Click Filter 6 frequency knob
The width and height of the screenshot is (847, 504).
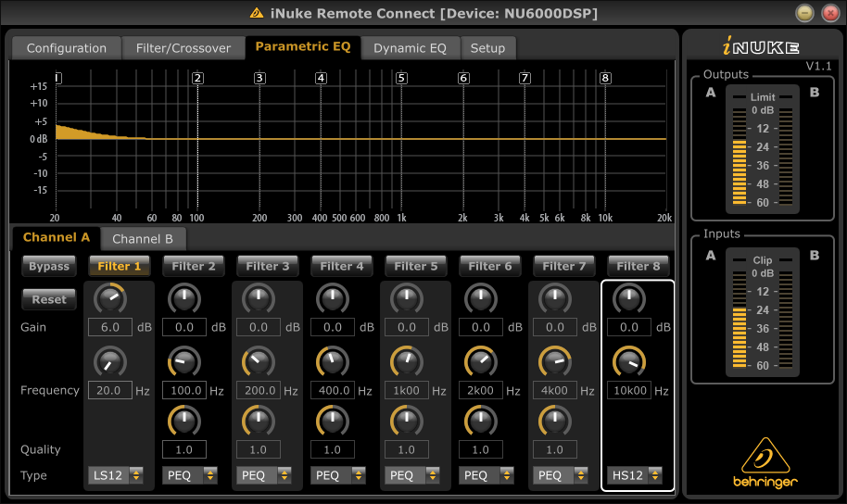pyautogui.click(x=480, y=362)
